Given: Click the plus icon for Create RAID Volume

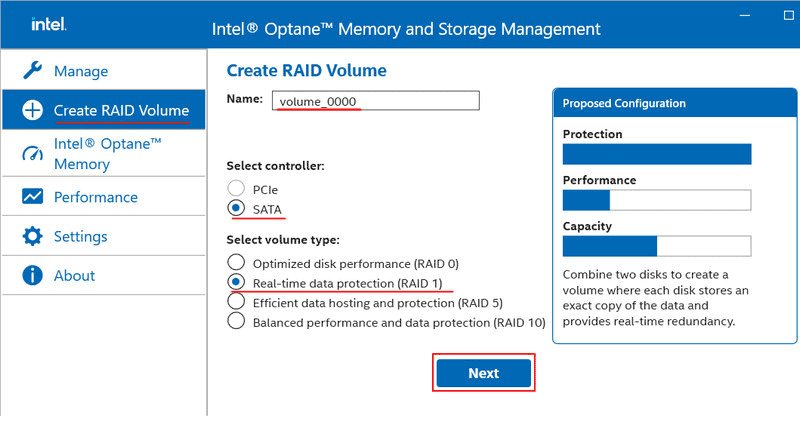Looking at the screenshot, I should (32, 109).
